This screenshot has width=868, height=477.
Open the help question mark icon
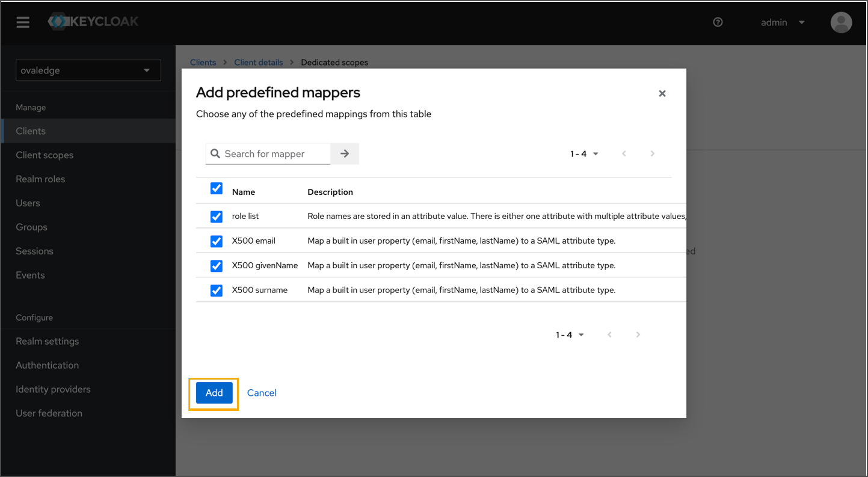coord(718,22)
